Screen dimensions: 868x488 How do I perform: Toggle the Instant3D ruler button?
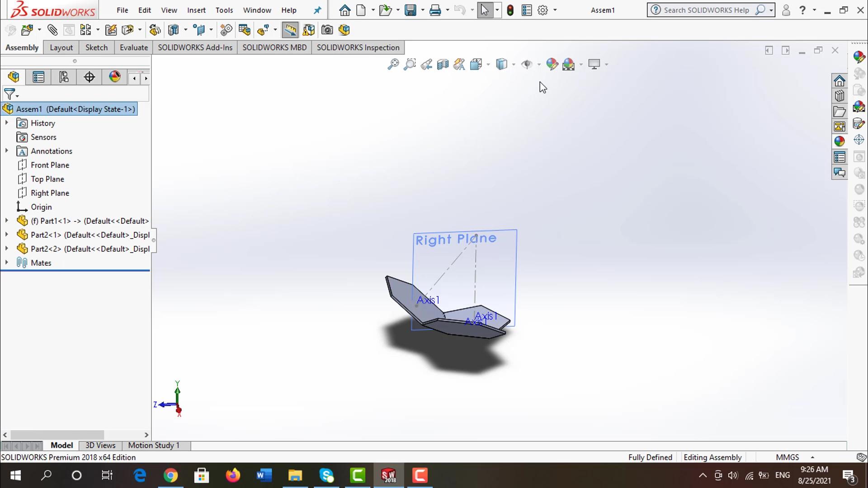tap(290, 30)
